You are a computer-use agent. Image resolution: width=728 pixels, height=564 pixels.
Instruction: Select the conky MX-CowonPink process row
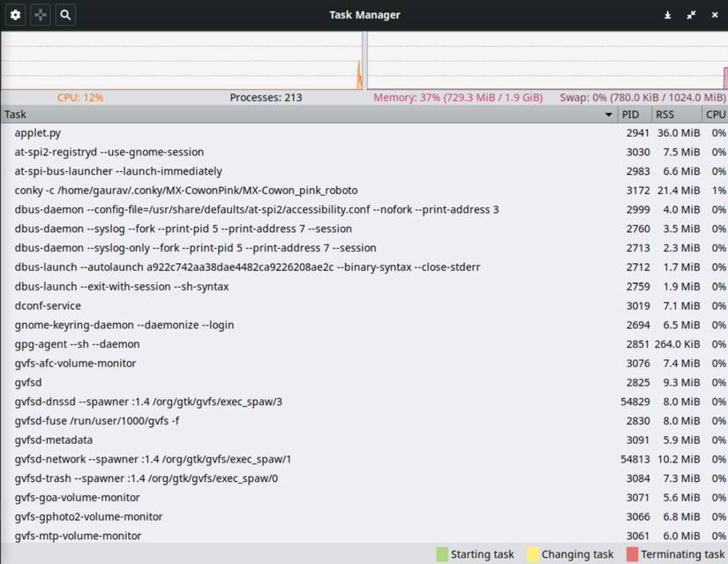tap(364, 191)
